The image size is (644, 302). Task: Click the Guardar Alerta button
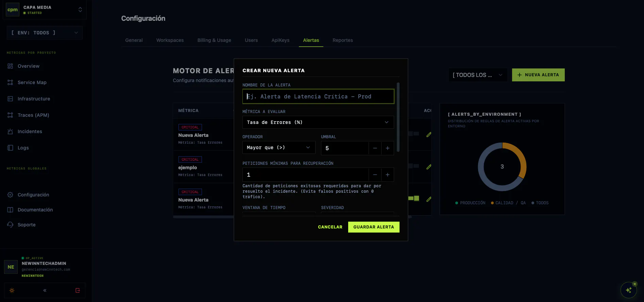click(x=374, y=227)
